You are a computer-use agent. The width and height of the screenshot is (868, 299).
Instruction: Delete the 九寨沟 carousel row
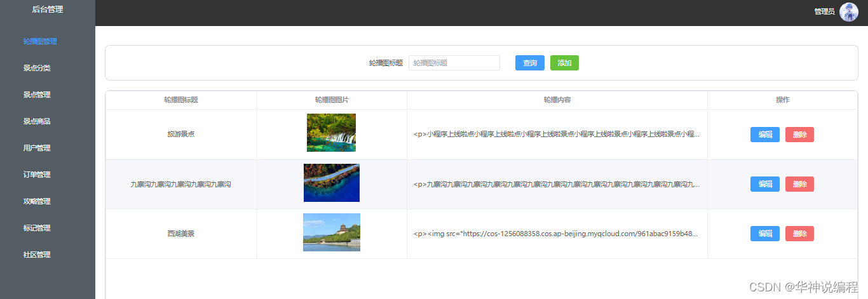pos(799,184)
